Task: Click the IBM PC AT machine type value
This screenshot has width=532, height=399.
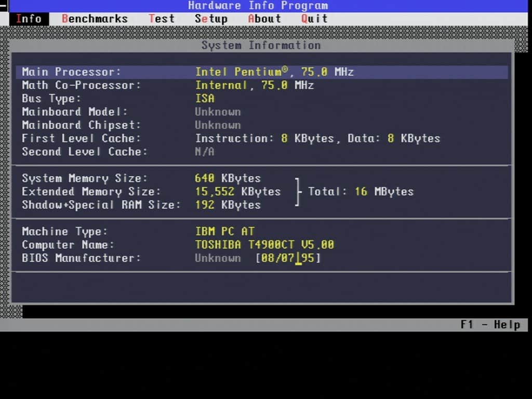Action: 224,231
